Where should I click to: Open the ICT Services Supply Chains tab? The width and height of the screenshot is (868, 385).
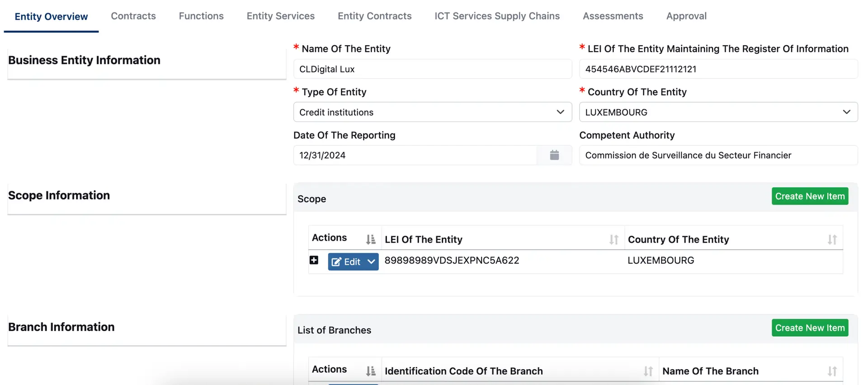tap(497, 16)
